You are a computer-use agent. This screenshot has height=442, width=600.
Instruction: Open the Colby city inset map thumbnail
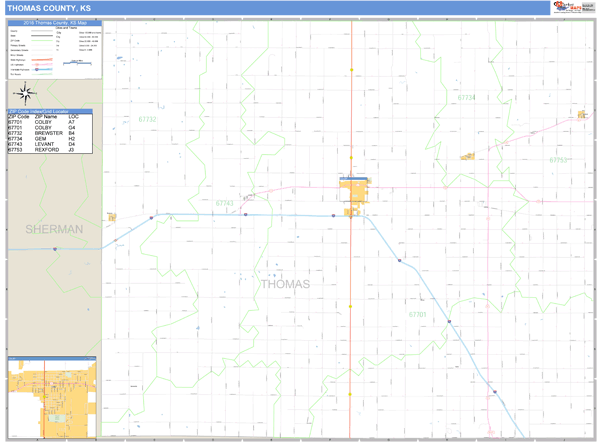coord(52,397)
